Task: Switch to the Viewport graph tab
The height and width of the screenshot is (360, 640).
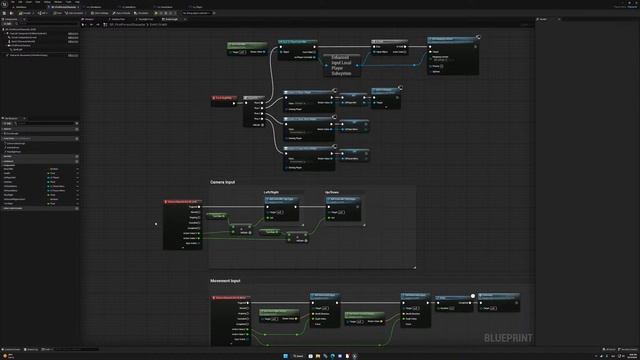Action: [x=88, y=19]
